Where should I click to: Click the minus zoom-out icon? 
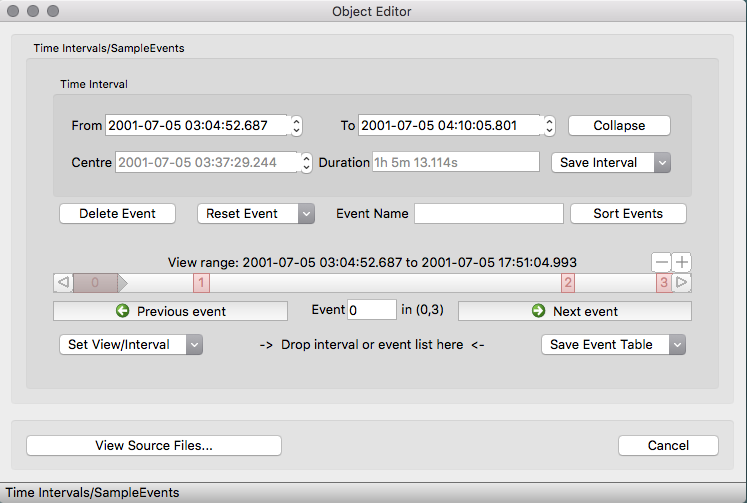(661, 262)
